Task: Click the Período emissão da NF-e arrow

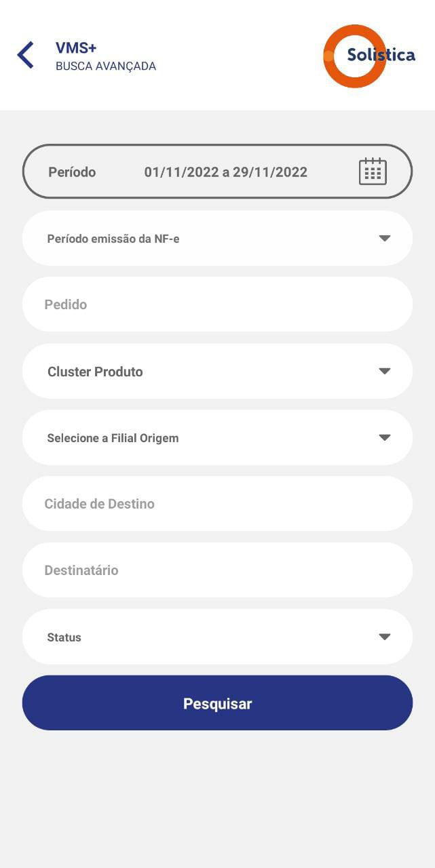Action: pyautogui.click(x=385, y=238)
